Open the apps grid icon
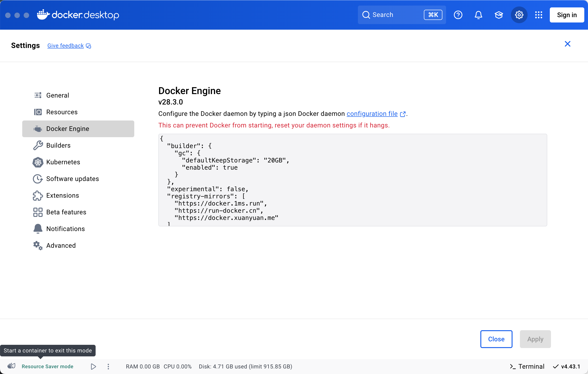The width and height of the screenshot is (588, 374). [538, 15]
